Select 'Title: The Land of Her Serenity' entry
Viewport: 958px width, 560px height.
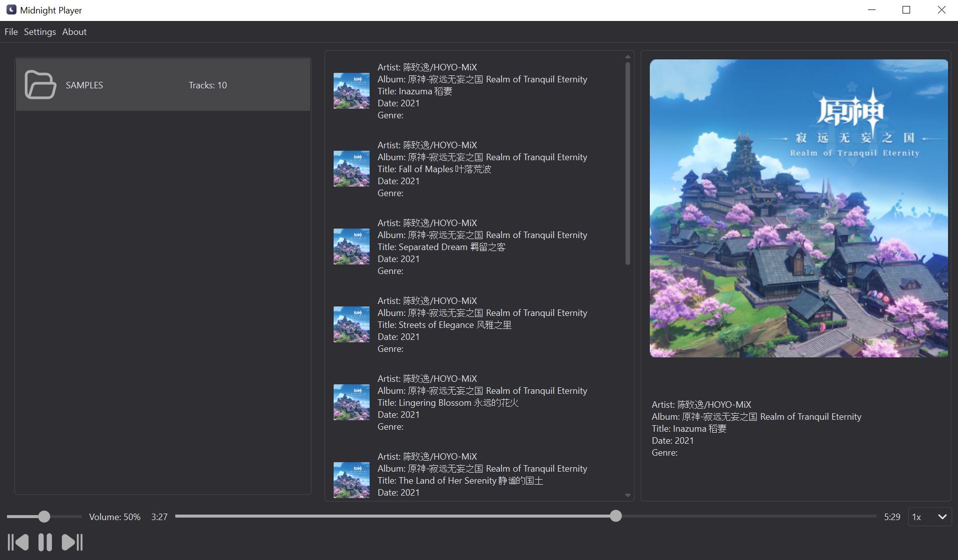[460, 481]
